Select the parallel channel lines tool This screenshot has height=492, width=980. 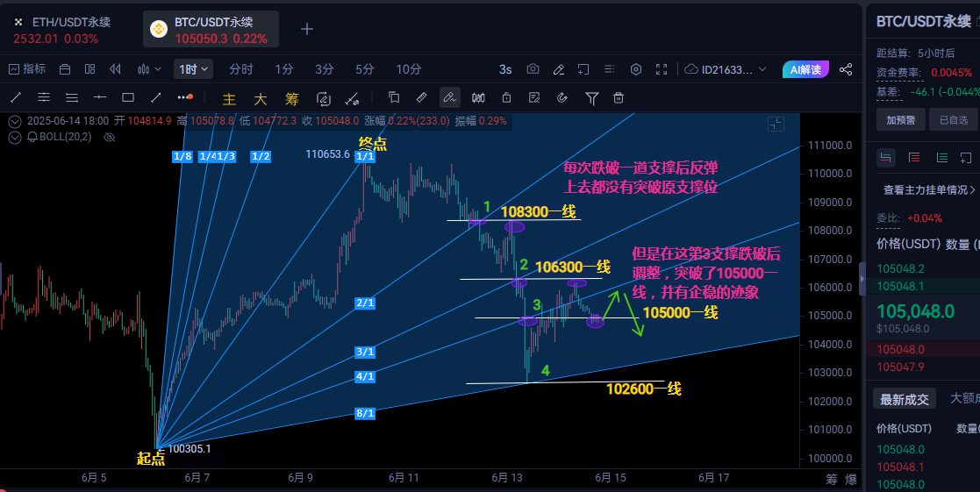pyautogui.click(x=44, y=97)
